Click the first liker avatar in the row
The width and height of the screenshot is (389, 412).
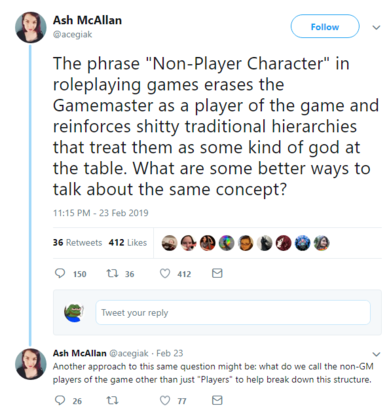169,243
